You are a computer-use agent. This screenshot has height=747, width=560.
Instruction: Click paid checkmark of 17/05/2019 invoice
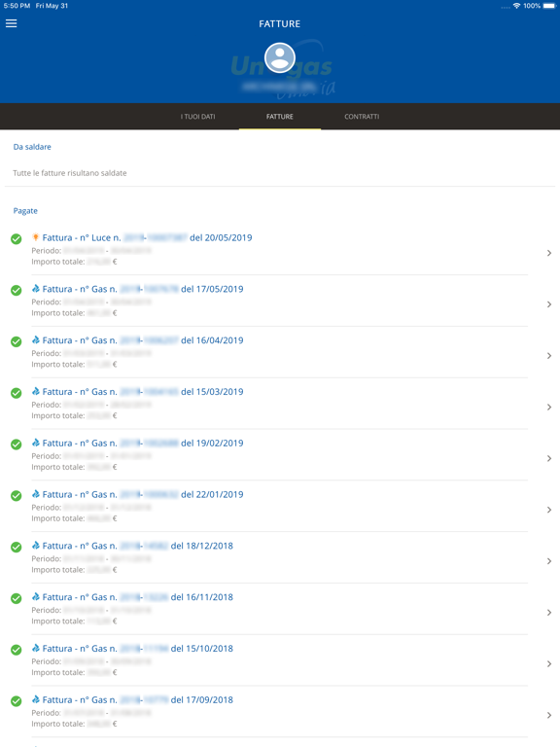pos(17,290)
